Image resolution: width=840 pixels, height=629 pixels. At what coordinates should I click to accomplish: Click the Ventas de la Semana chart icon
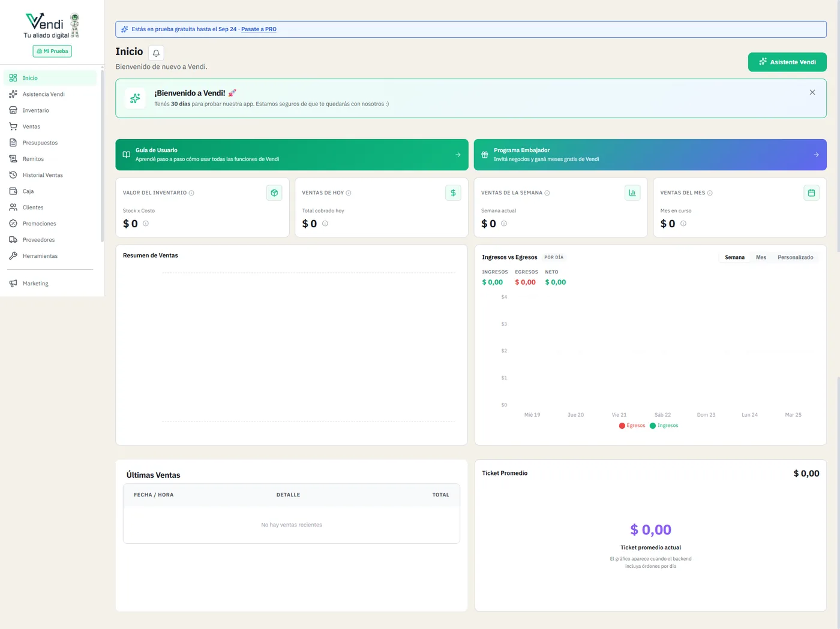[632, 193]
